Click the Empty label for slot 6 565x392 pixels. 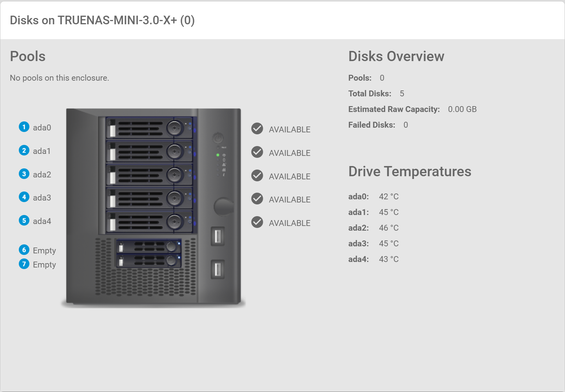44,251
